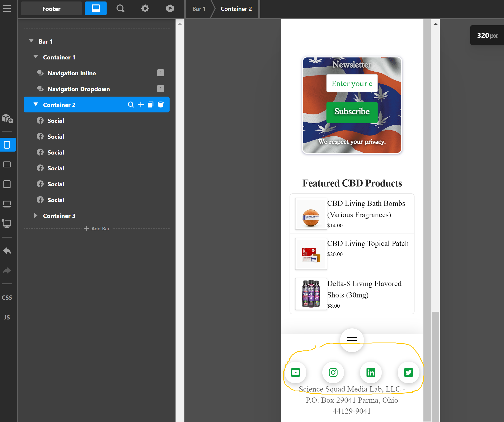Open the hamburger menu in left sidebar
504x422 pixels.
pos(7,9)
